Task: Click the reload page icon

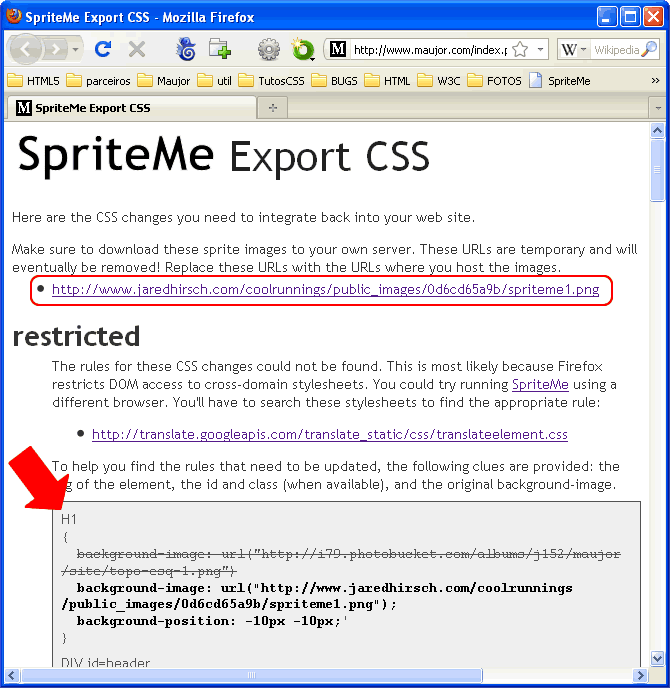Action: [102, 49]
